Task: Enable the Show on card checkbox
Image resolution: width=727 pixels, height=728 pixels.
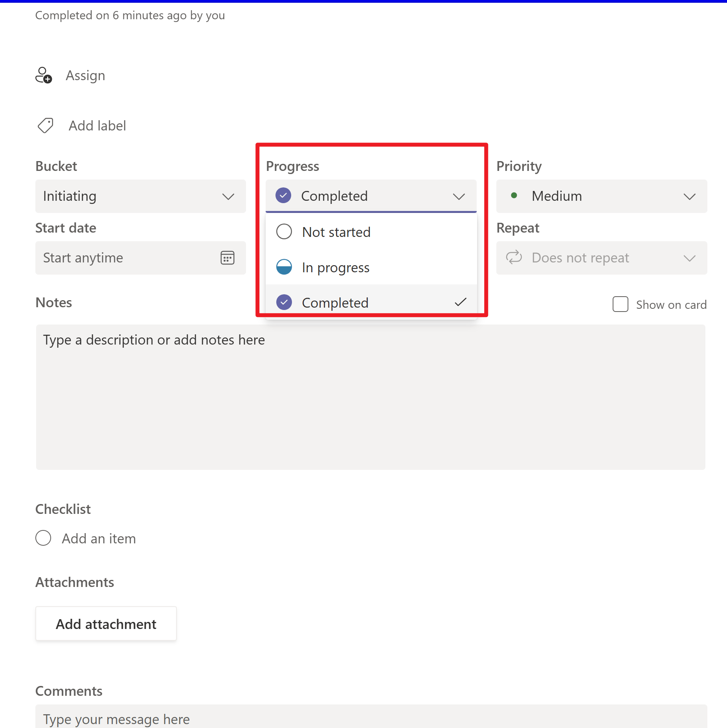Action: pyautogui.click(x=620, y=304)
